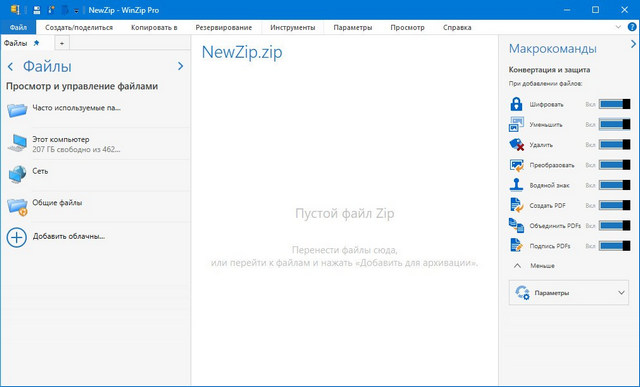640x387 pixels.
Task: Add a new pane tab with plus button
Action: pos(62,43)
